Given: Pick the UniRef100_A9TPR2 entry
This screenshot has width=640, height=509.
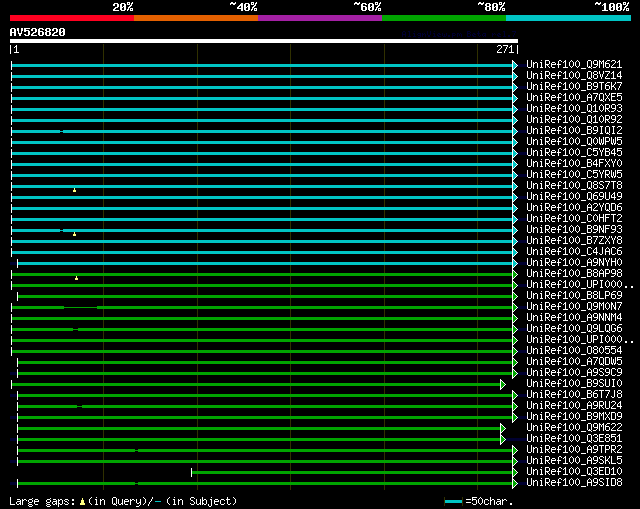Looking at the screenshot, I should tap(574, 450).
